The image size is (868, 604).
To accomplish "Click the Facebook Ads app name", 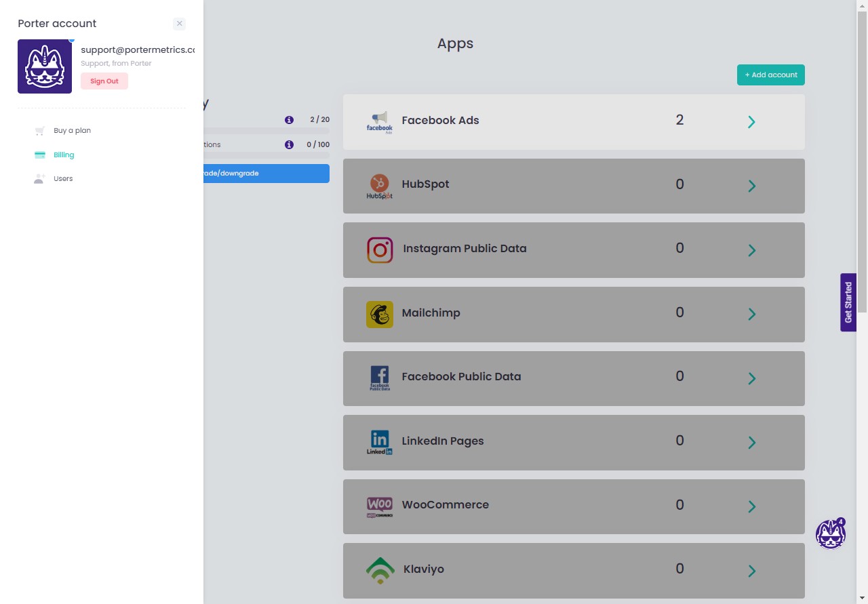I will (440, 121).
